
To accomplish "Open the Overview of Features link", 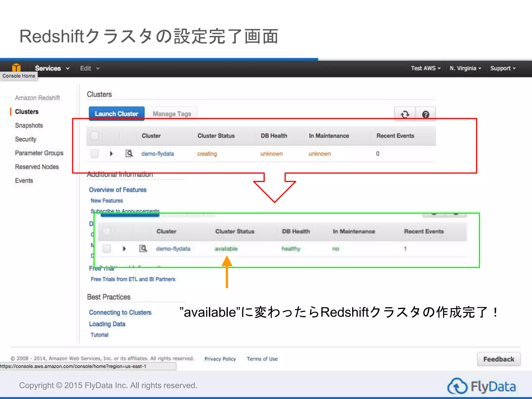I will 118,190.
